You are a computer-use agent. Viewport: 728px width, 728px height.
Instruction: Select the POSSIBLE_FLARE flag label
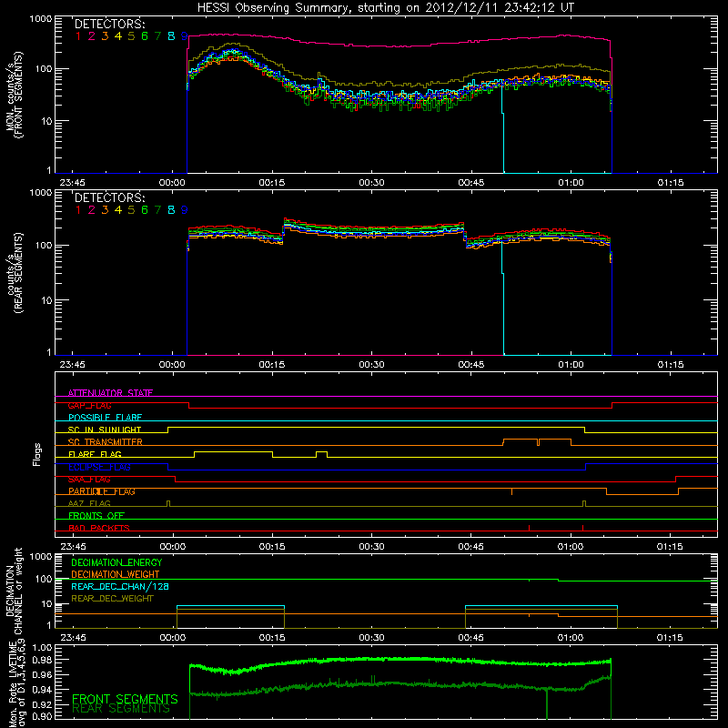pos(105,418)
